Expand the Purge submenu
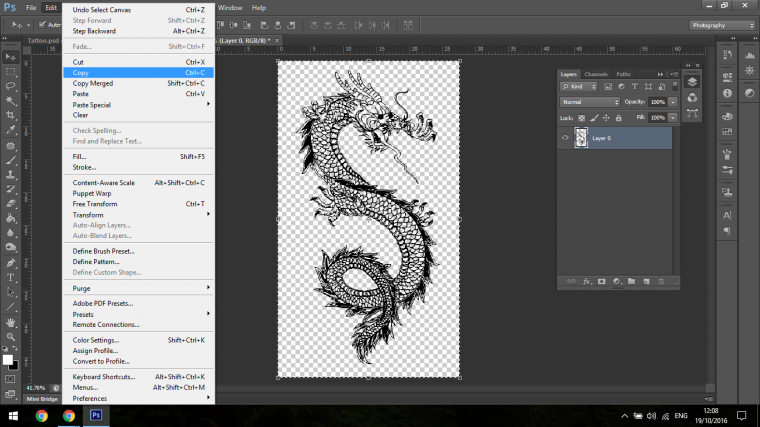The image size is (760, 427). point(138,288)
